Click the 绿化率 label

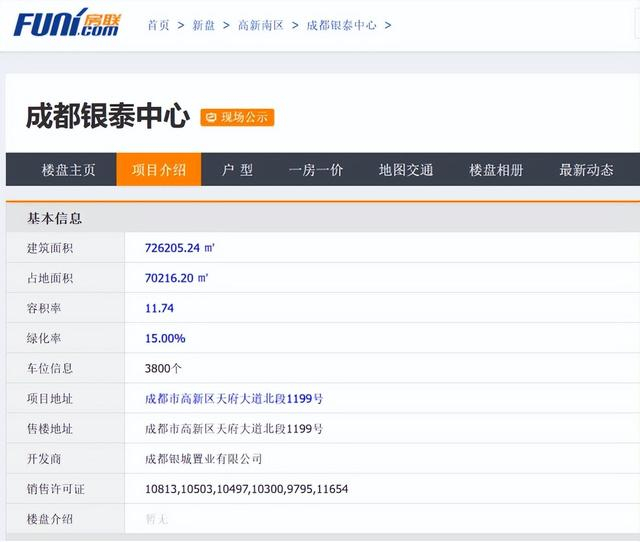click(x=44, y=338)
